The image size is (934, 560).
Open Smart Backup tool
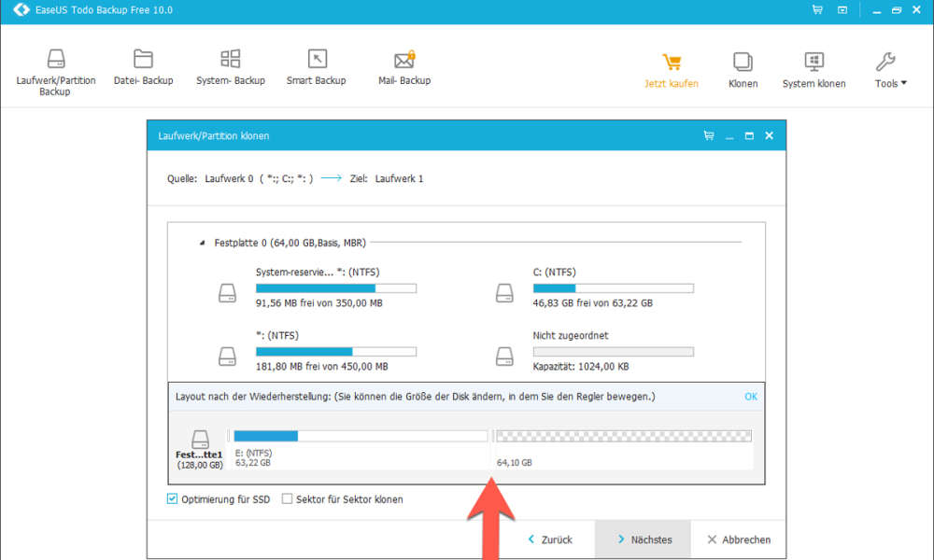pyautogui.click(x=317, y=67)
